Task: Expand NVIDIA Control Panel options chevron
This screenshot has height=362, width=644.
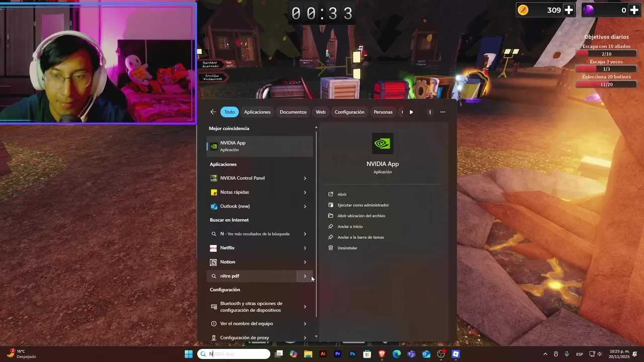Action: click(305, 178)
